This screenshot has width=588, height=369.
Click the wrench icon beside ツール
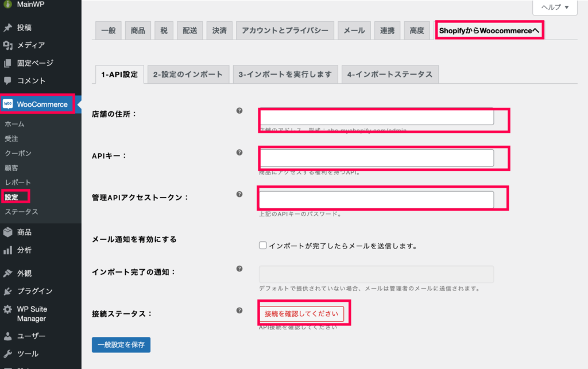click(x=7, y=354)
